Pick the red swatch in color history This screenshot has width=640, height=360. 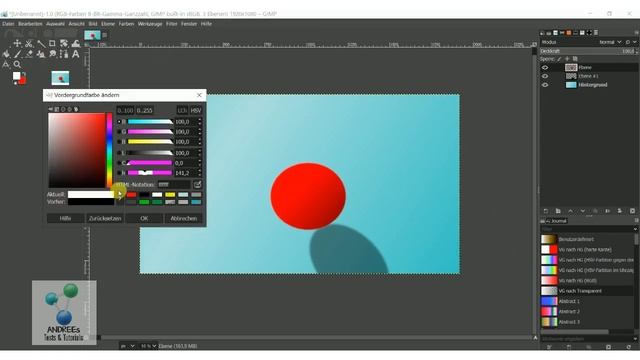(131, 195)
